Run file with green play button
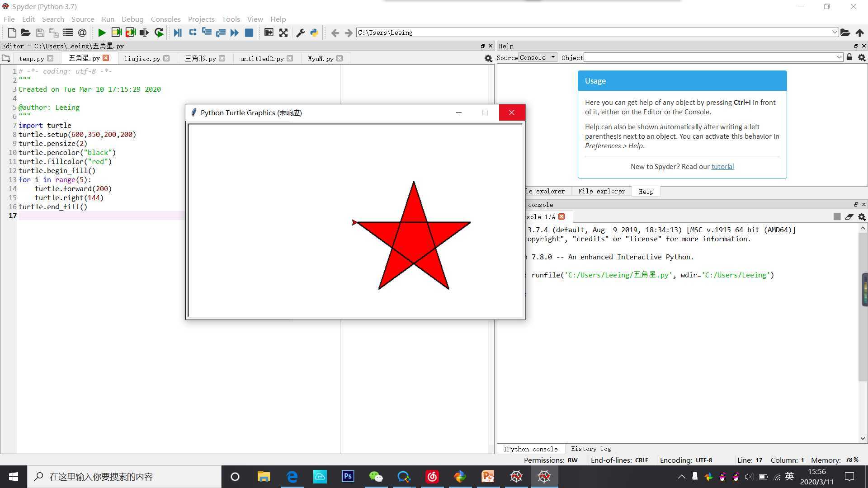This screenshot has width=868, height=488. [x=102, y=33]
